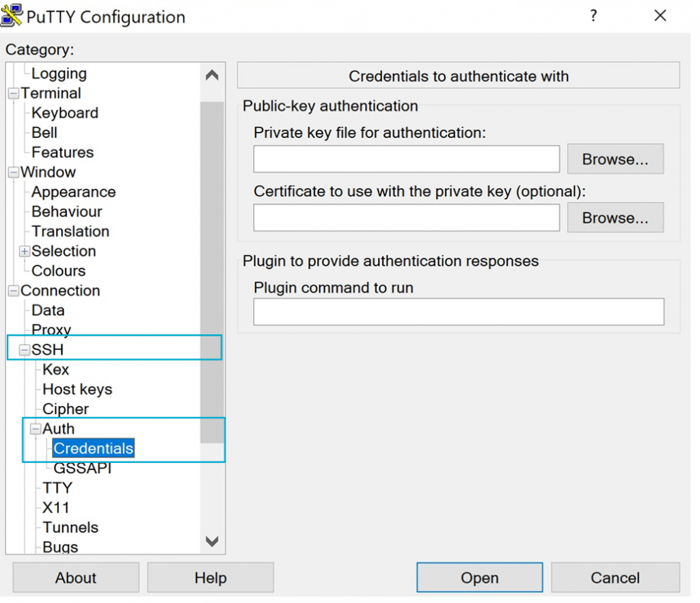
Task: Click the About button
Action: (76, 578)
